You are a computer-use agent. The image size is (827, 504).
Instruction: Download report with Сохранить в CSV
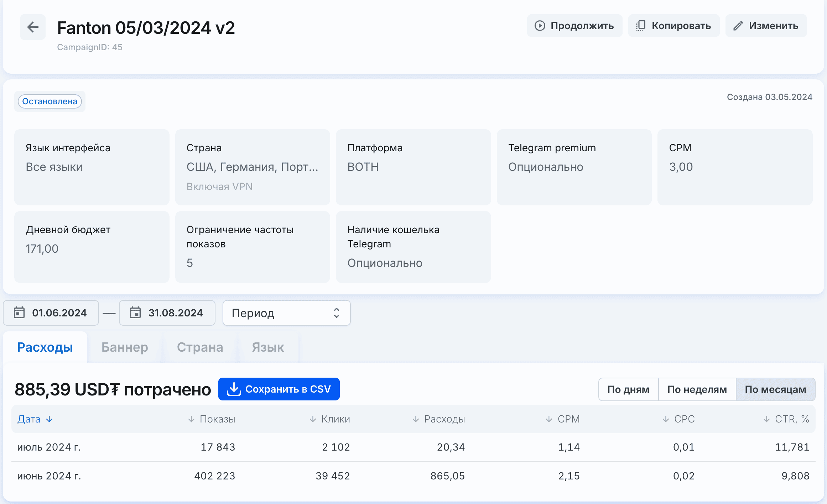[x=279, y=389]
